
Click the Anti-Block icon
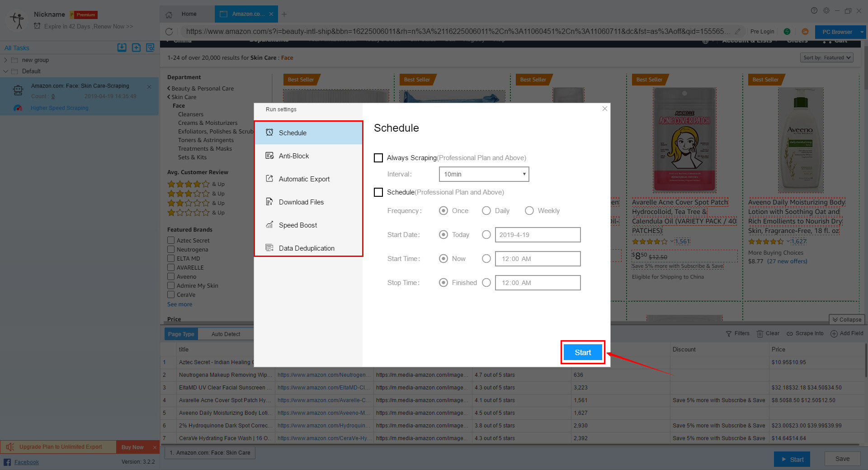[269, 156]
